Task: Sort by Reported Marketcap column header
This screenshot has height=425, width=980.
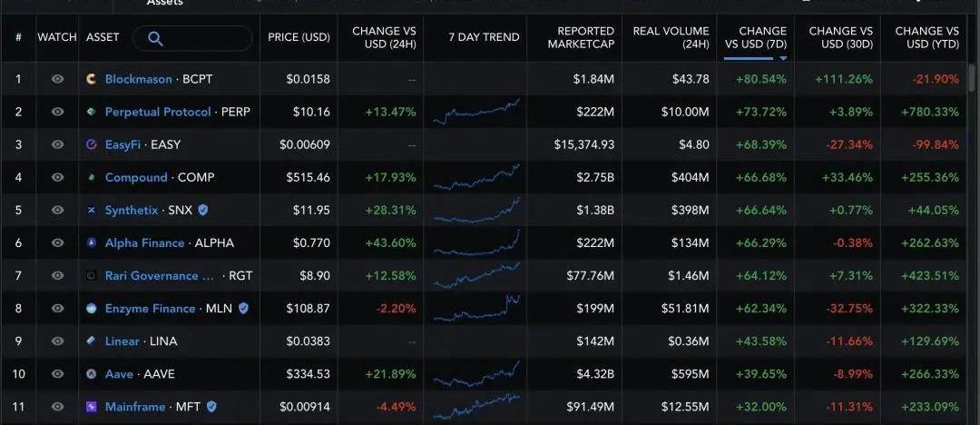Action: 581,37
